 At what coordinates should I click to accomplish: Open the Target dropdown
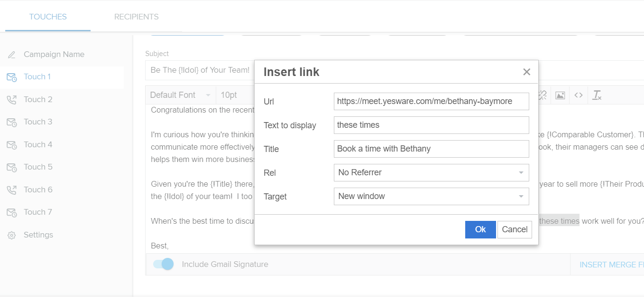pyautogui.click(x=431, y=196)
